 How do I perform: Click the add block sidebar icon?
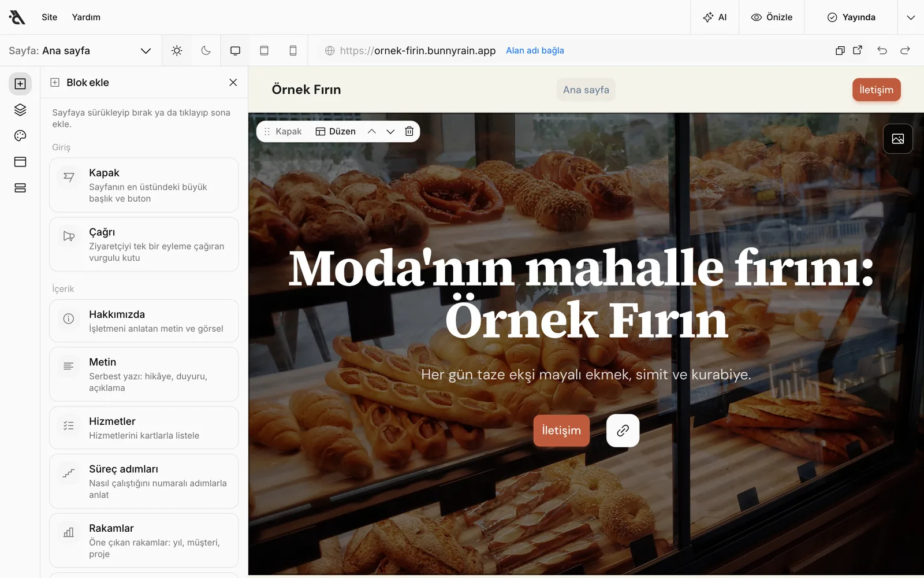coord(20,84)
